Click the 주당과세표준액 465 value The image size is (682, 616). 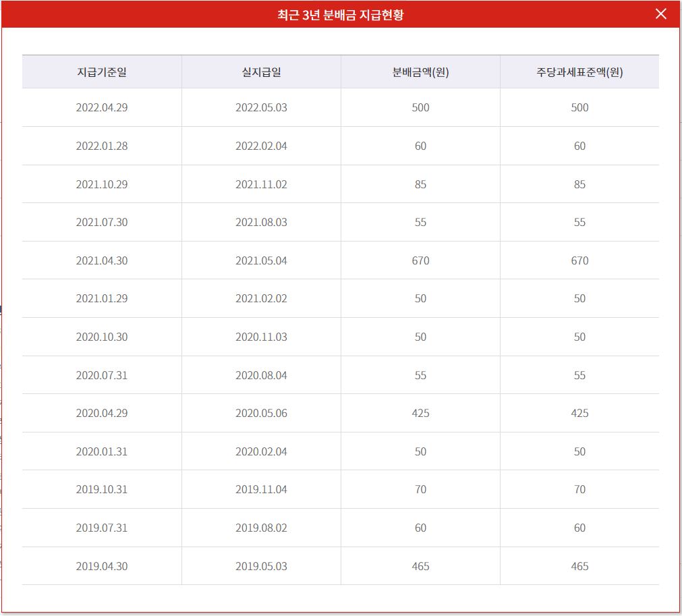tap(579, 566)
